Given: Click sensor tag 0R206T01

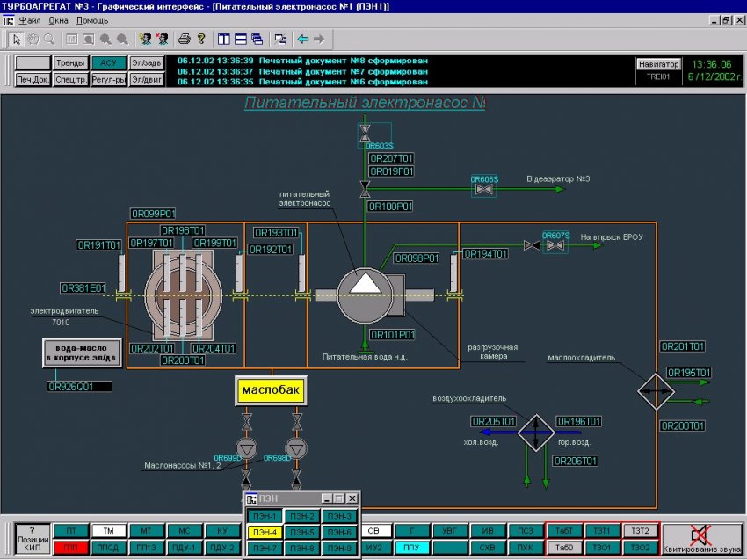Looking at the screenshot, I should pos(576,461).
